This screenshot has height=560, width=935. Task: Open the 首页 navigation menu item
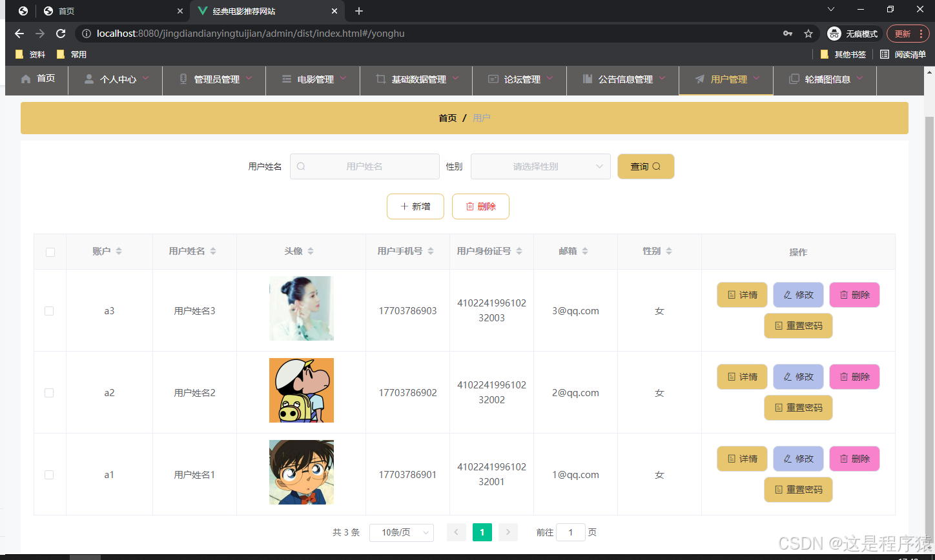(x=37, y=79)
